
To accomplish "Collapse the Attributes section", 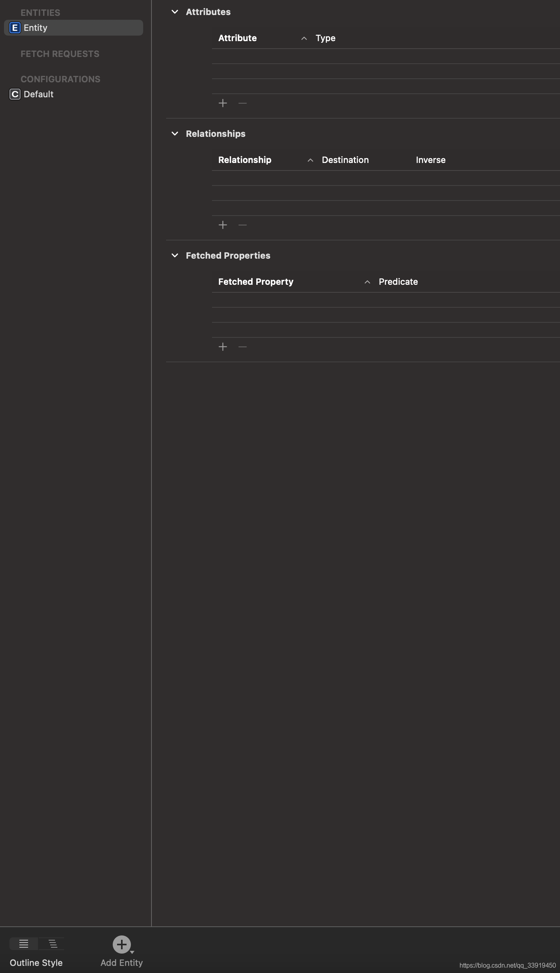I will (175, 12).
